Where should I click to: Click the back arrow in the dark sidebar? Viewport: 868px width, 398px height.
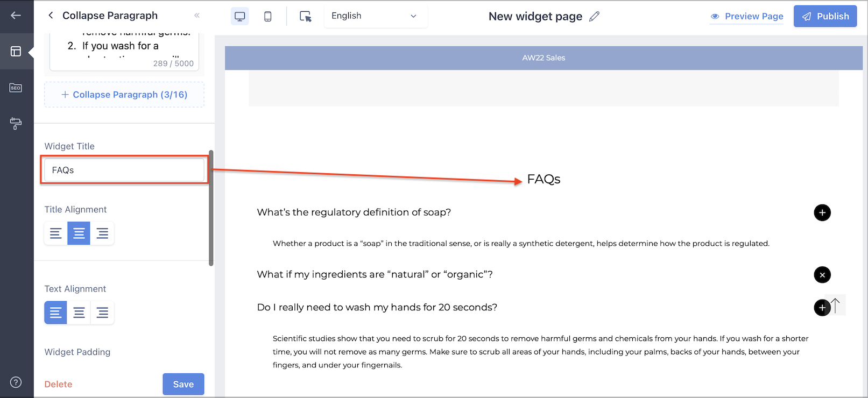[x=16, y=15]
